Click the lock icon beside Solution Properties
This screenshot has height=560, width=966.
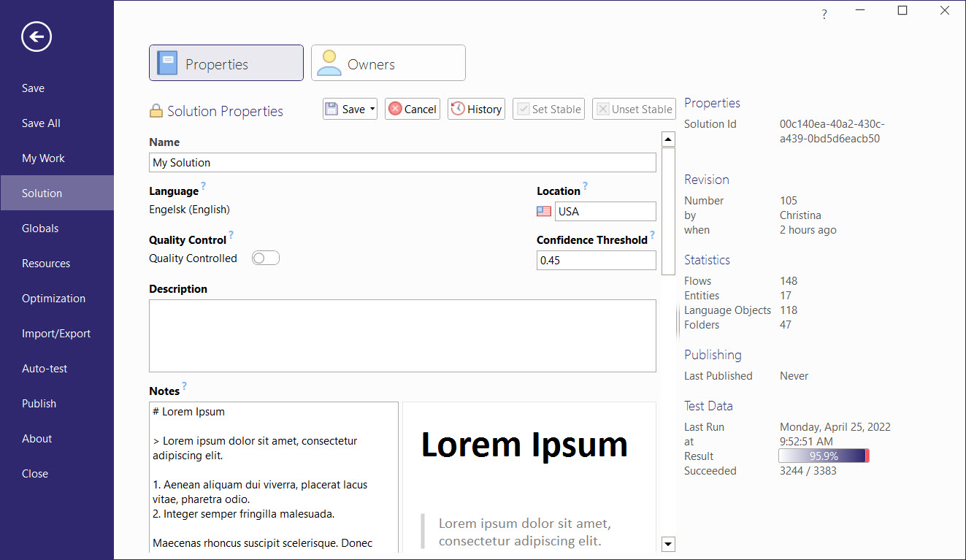click(x=156, y=110)
